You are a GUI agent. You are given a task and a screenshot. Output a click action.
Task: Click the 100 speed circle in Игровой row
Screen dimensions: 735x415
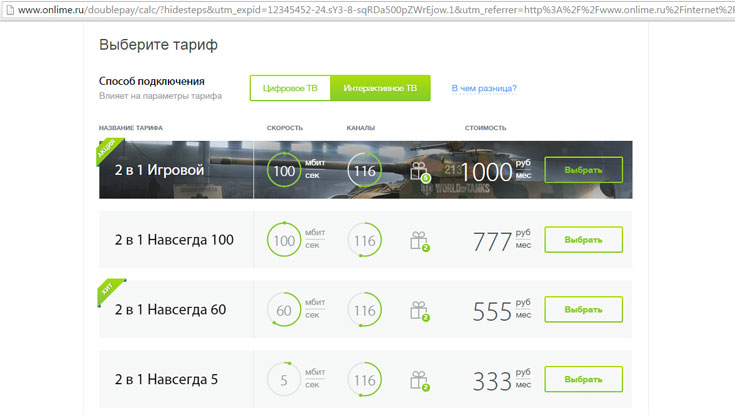pos(285,171)
